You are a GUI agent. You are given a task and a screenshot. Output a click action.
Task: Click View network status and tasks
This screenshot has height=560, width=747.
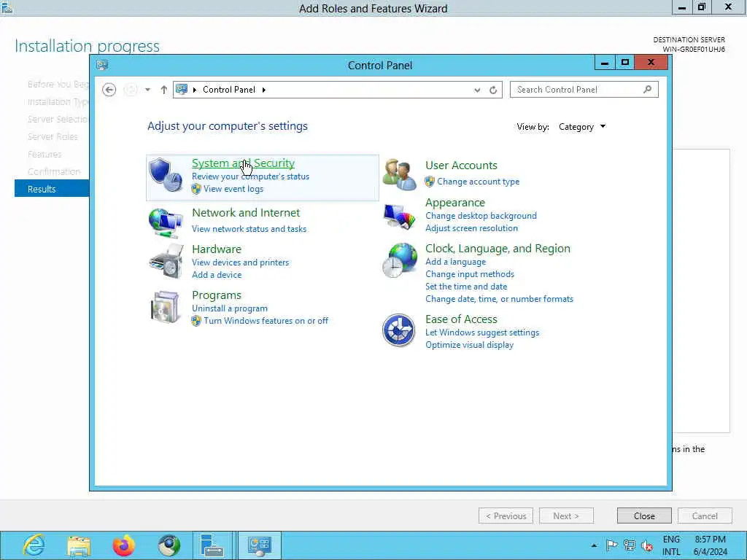[x=249, y=228]
